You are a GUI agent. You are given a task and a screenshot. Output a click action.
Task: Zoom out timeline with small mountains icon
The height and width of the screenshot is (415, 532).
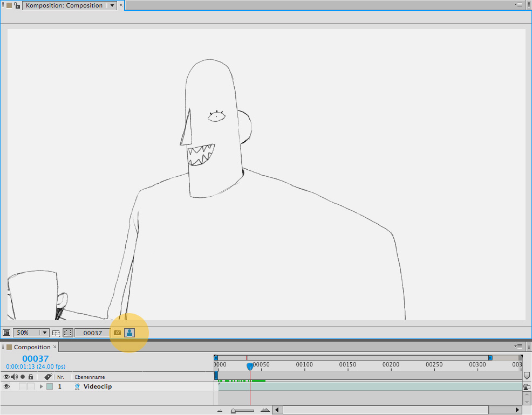coord(220,411)
